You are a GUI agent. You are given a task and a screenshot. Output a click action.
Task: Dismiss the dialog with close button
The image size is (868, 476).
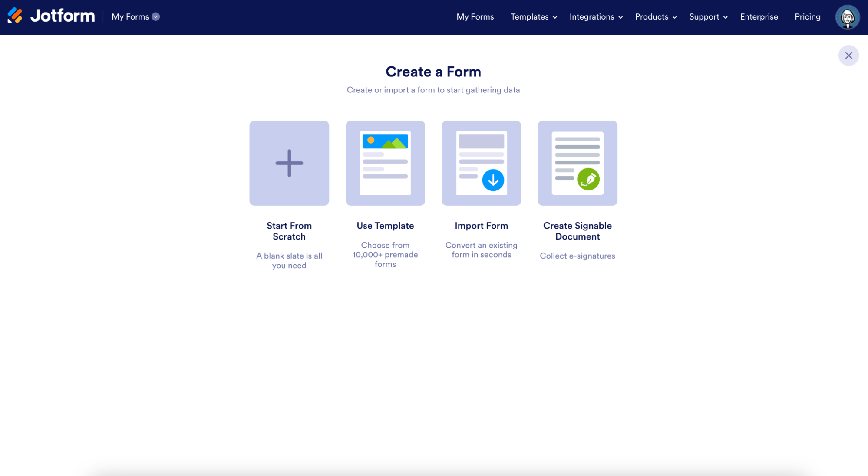[x=849, y=55]
